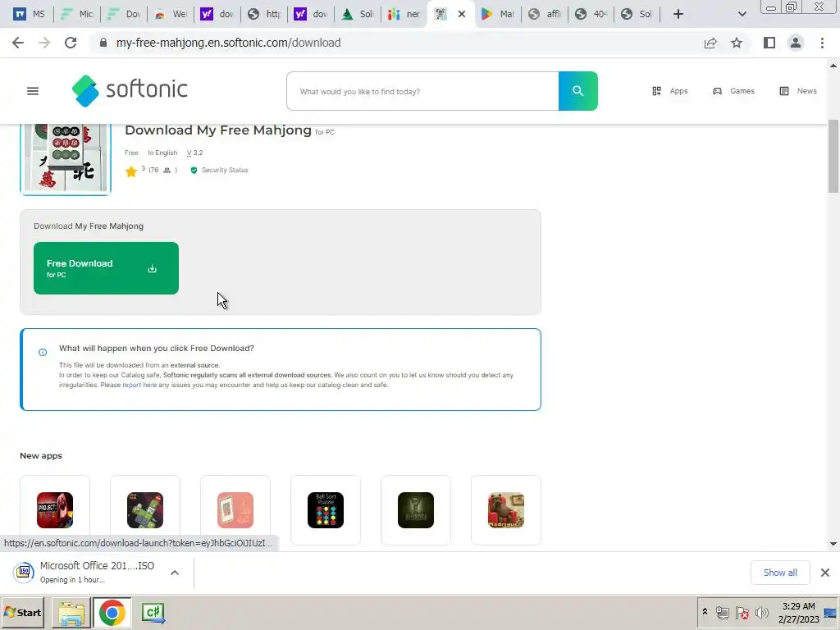Open the Project red app icon
Screen dimensions: 840x630
click(55, 510)
